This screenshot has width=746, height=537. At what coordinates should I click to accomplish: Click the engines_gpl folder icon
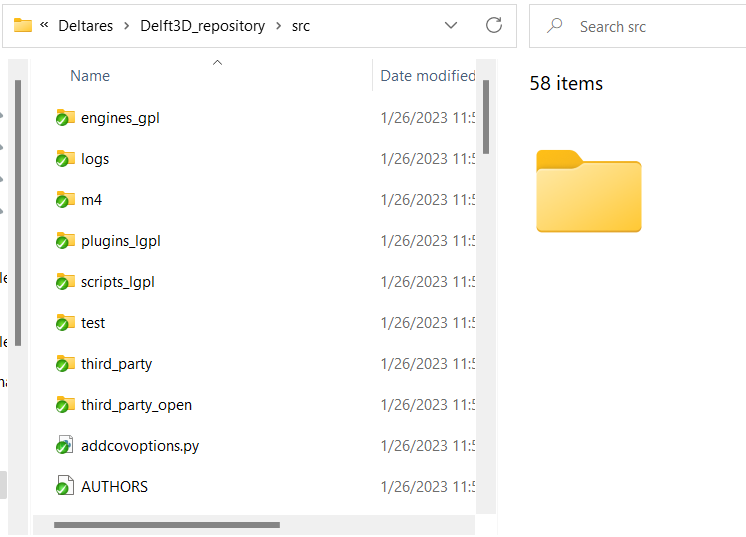pyautogui.click(x=65, y=118)
